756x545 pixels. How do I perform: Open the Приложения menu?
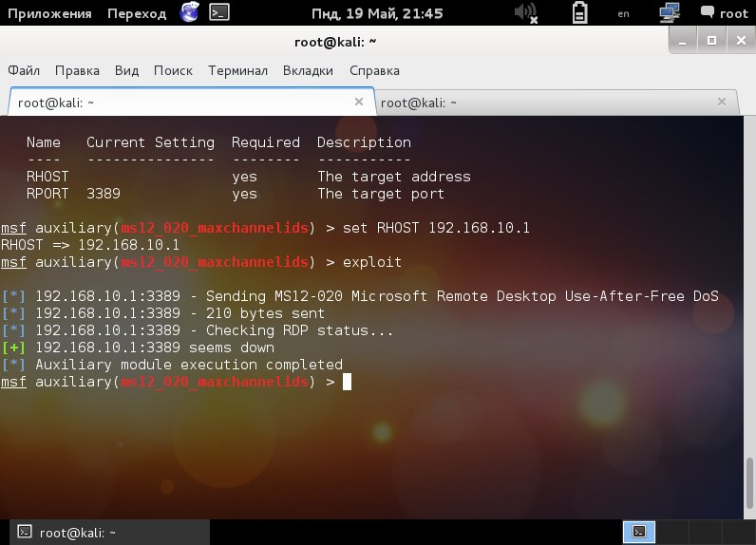click(49, 13)
